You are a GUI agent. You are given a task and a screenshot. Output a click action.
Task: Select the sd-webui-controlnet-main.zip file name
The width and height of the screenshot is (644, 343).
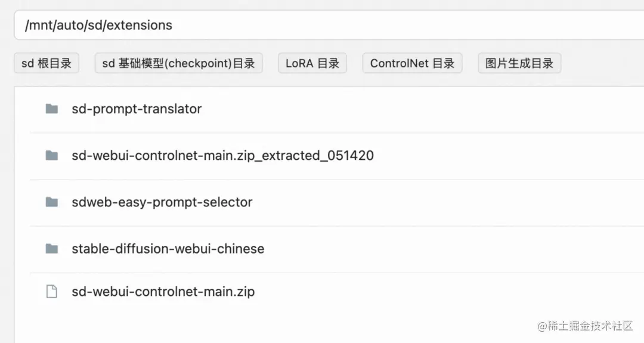pyautogui.click(x=163, y=291)
